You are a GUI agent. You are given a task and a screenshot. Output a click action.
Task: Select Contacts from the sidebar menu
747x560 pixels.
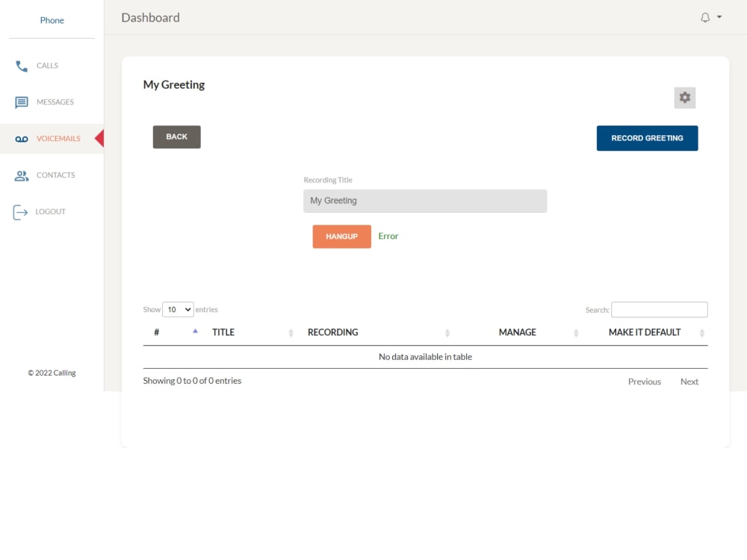pyautogui.click(x=55, y=175)
